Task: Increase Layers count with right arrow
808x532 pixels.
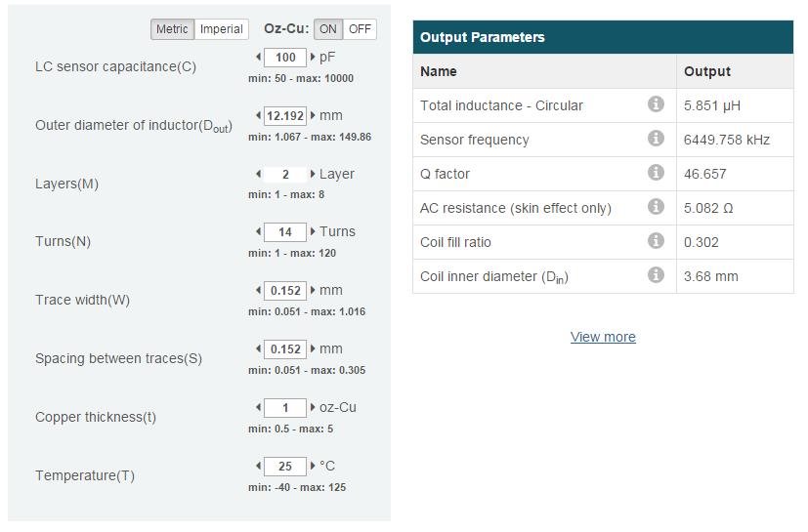Action: coord(313,174)
